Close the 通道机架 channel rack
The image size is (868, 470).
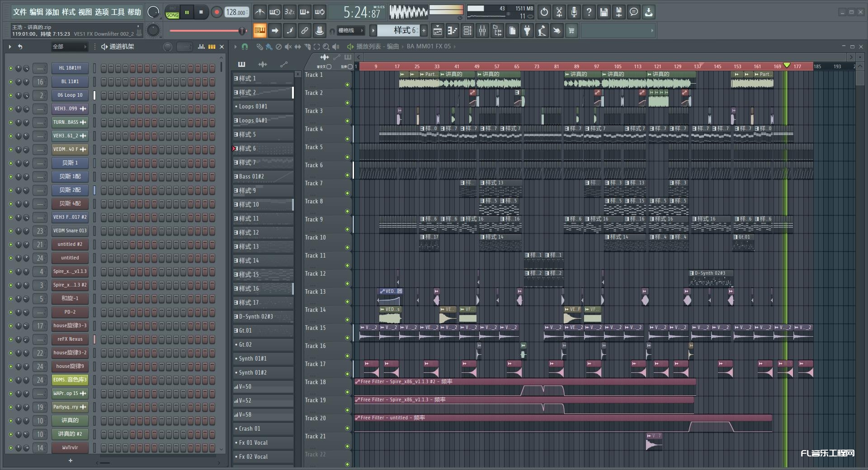pos(222,47)
